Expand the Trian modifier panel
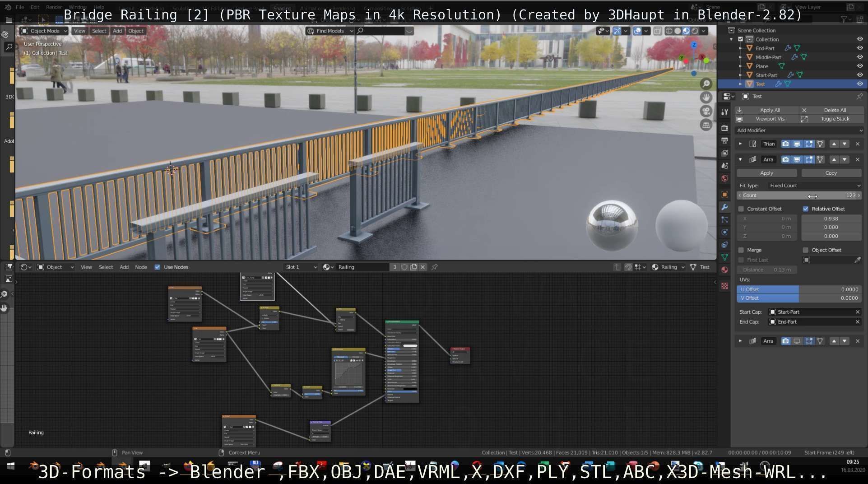Image resolution: width=868 pixels, height=484 pixels. [x=740, y=144]
